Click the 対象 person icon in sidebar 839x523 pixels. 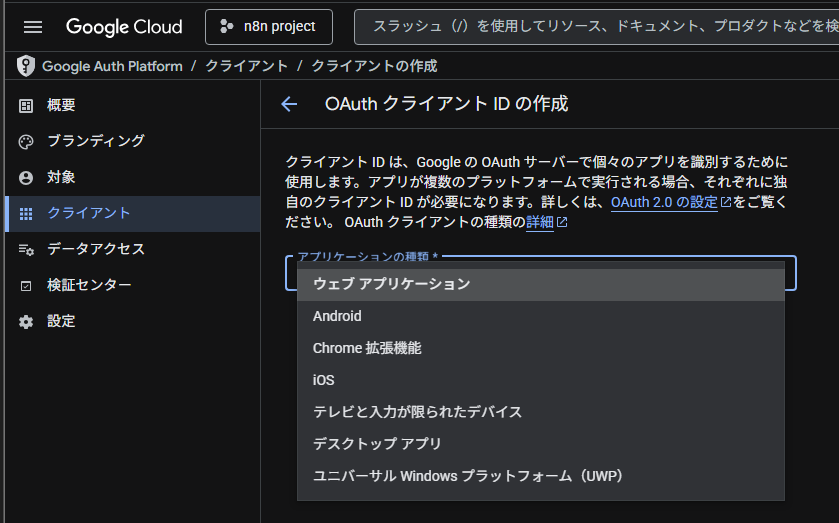click(26, 177)
